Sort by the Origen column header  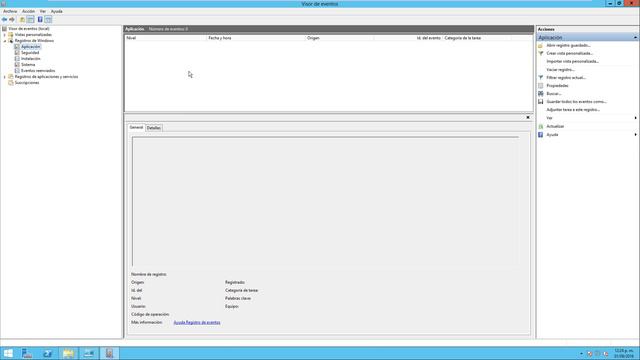tap(340, 38)
